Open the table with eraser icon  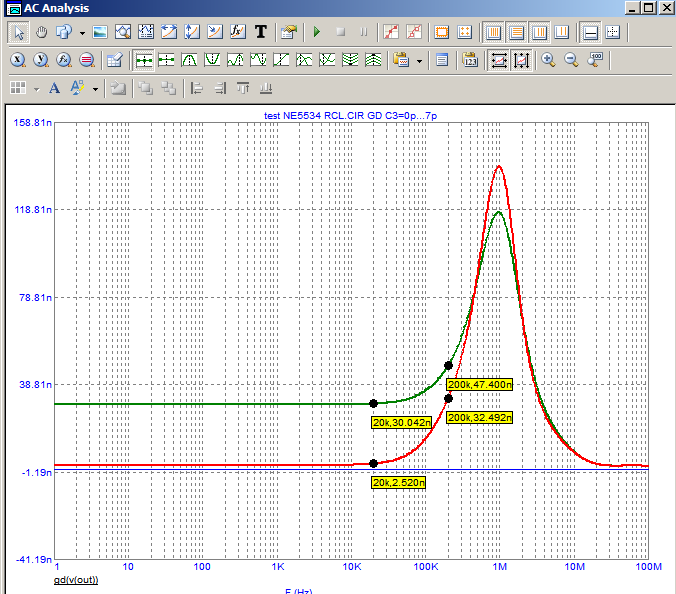115,60
